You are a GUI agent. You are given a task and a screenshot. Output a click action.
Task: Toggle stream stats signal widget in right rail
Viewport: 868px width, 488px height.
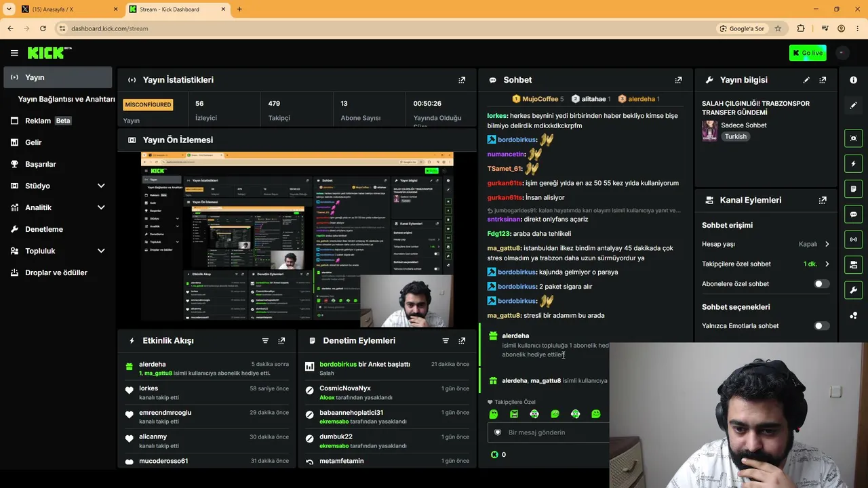(x=853, y=239)
